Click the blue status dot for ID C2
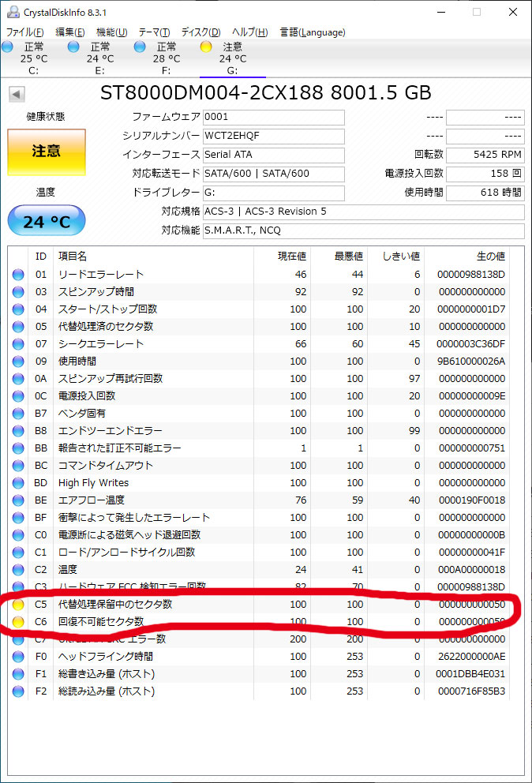This screenshot has width=532, height=783. coord(18,570)
